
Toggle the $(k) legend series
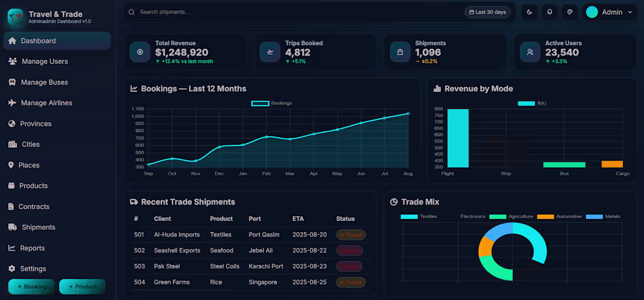pyautogui.click(x=532, y=103)
